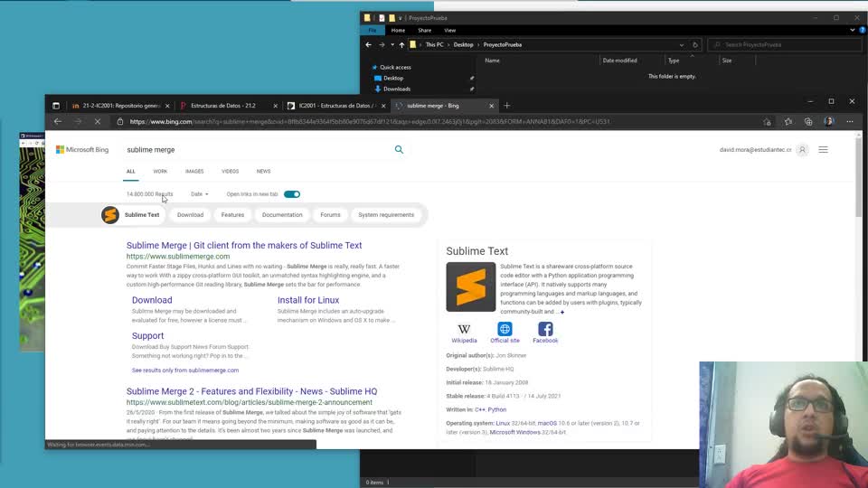The height and width of the screenshot is (488, 868).
Task: Open recent locations dropdown in File Explorer
Action: 392,45
